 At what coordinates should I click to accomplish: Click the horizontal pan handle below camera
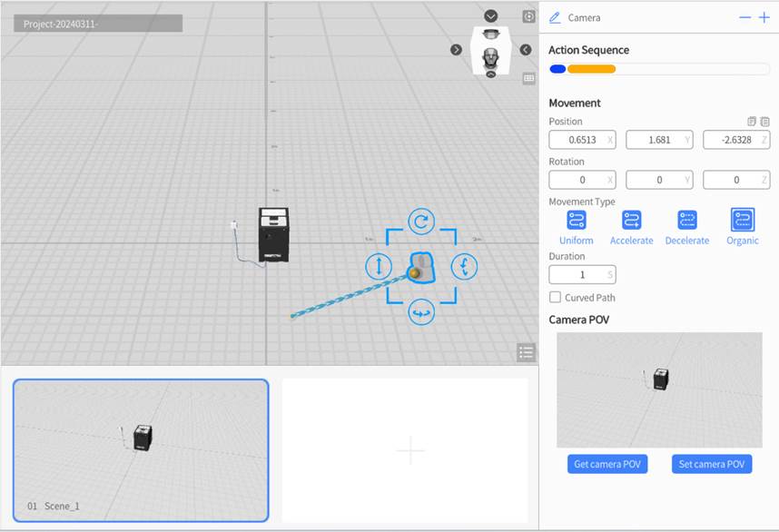[421, 312]
